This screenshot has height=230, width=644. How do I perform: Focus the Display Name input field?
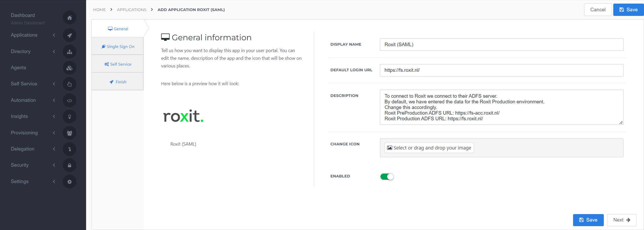[x=502, y=45]
